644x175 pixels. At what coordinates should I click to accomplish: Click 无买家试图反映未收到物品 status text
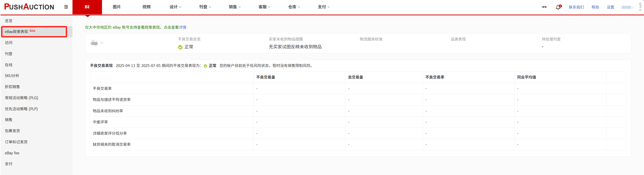(295, 47)
